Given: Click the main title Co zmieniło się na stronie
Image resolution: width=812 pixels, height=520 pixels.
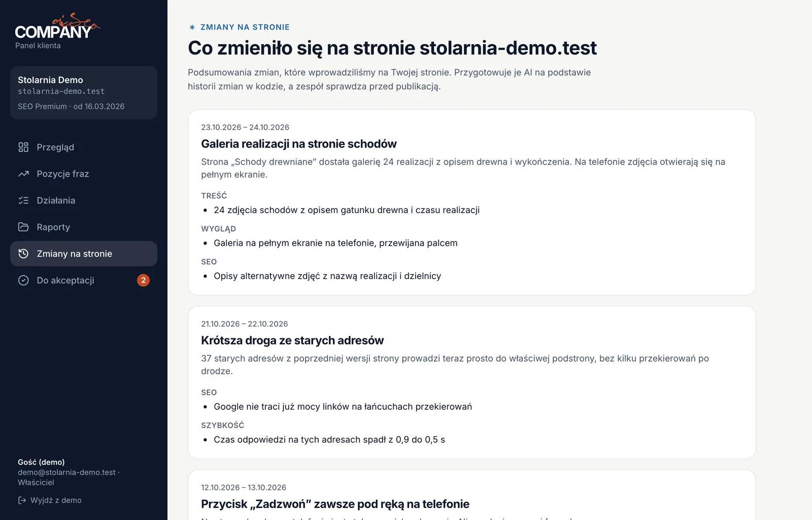Looking at the screenshot, I should 392,48.
